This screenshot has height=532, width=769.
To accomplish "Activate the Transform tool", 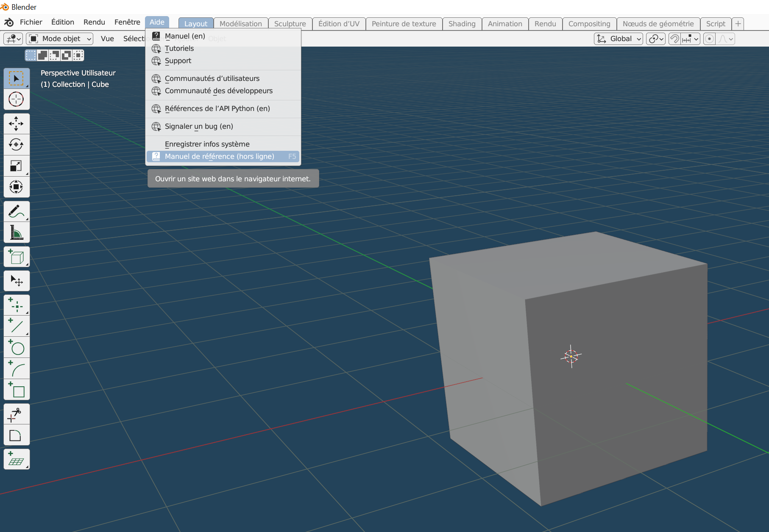I will [x=17, y=187].
